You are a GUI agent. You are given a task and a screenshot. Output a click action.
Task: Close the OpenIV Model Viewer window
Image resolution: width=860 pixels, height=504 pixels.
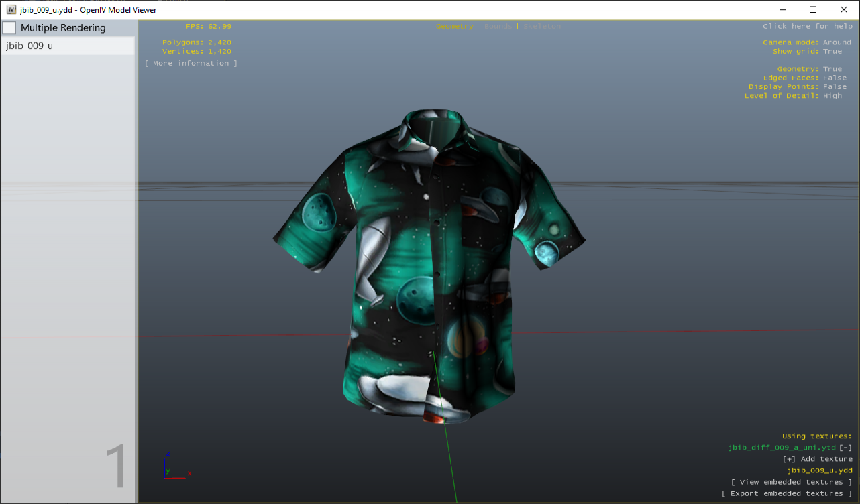click(x=844, y=10)
